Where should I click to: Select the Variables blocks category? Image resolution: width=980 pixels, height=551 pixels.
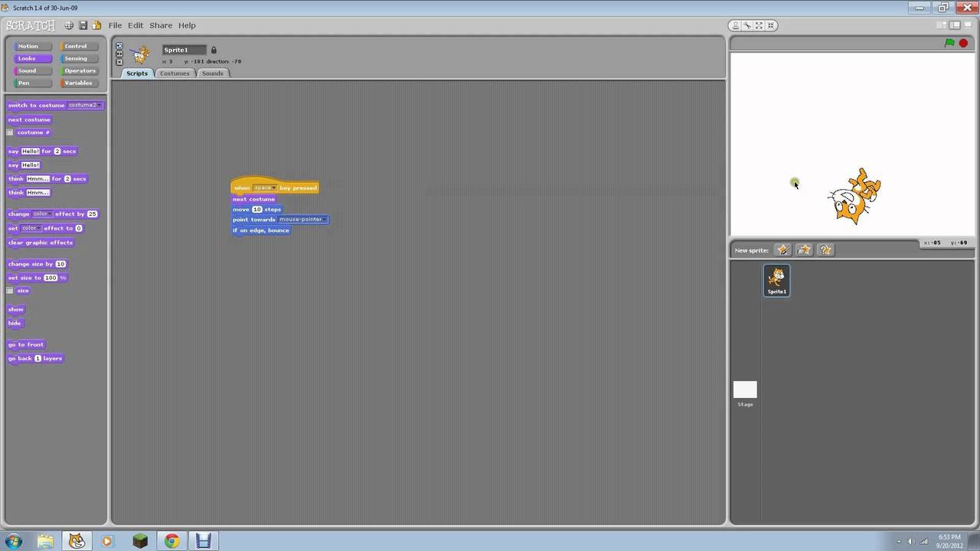(78, 83)
